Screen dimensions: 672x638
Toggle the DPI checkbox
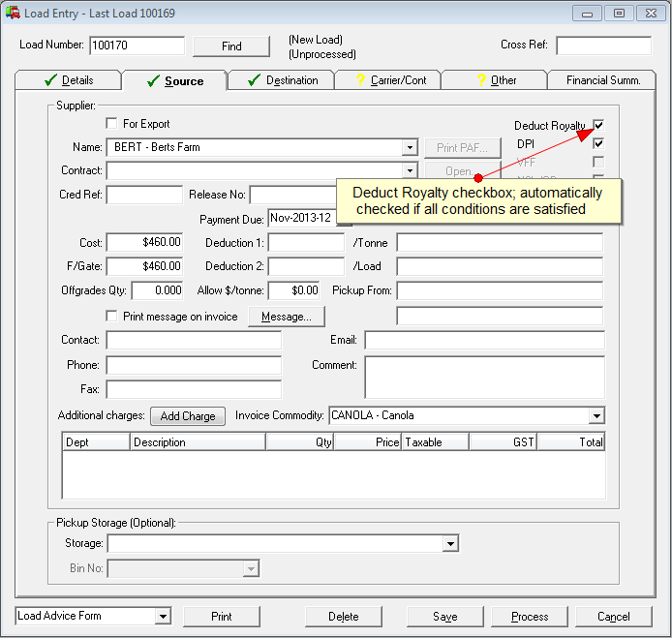[x=598, y=143]
